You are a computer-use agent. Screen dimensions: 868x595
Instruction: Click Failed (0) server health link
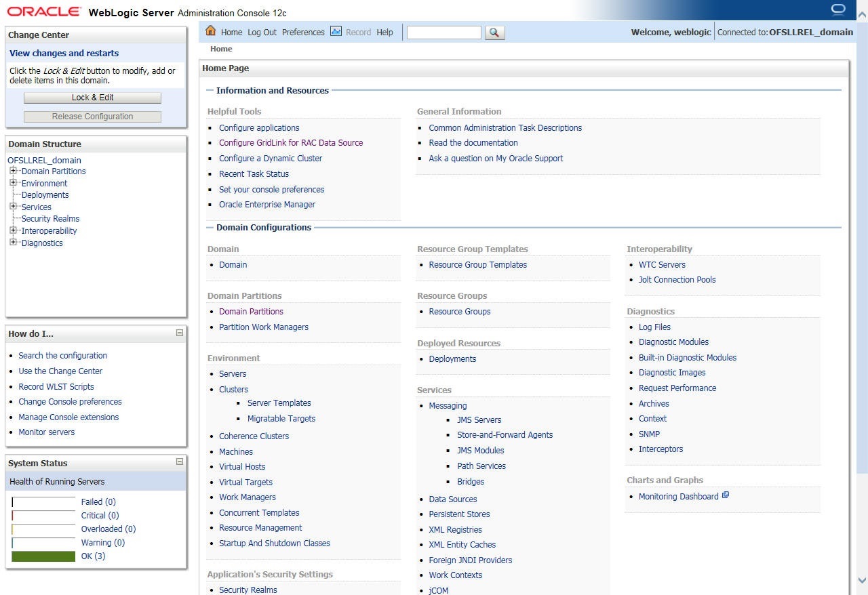pyautogui.click(x=98, y=502)
